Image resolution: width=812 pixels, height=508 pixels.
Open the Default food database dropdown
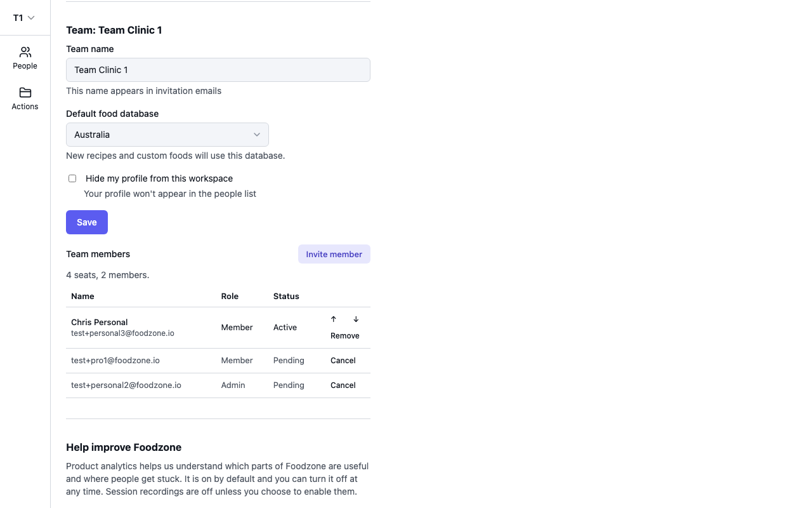[x=167, y=135]
